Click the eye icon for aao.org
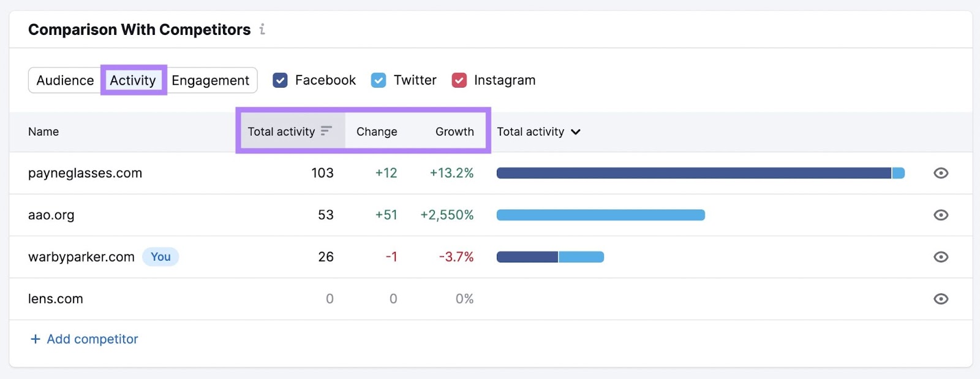Screen dimensions: 980x379 click(x=941, y=215)
